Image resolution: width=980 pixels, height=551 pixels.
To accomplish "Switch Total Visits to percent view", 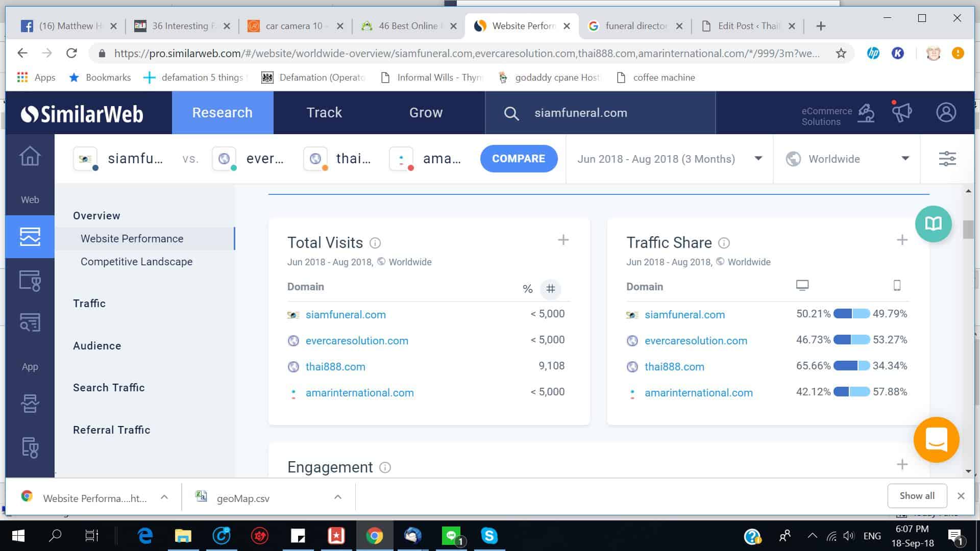I will click(x=527, y=289).
